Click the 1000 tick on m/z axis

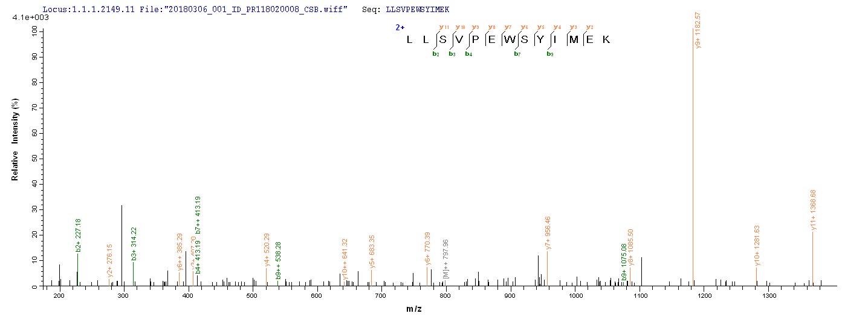click(575, 295)
